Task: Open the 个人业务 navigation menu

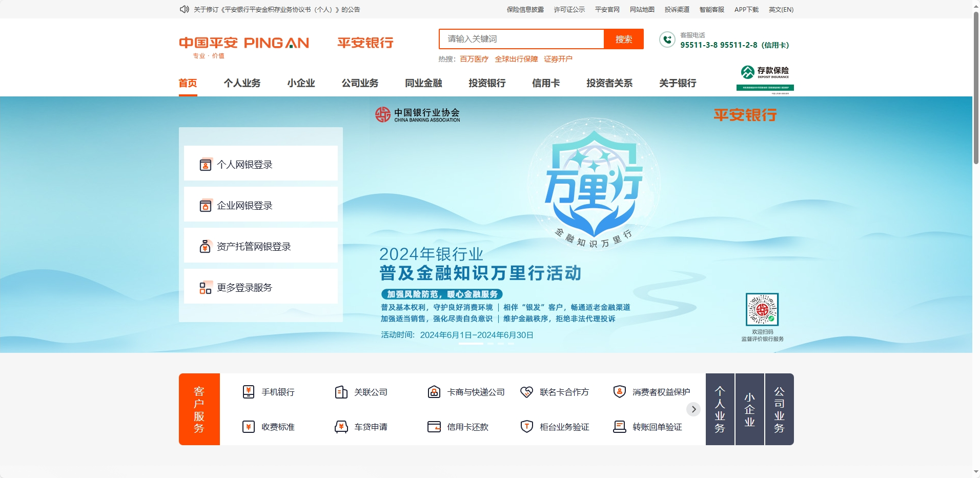Action: coord(242,83)
